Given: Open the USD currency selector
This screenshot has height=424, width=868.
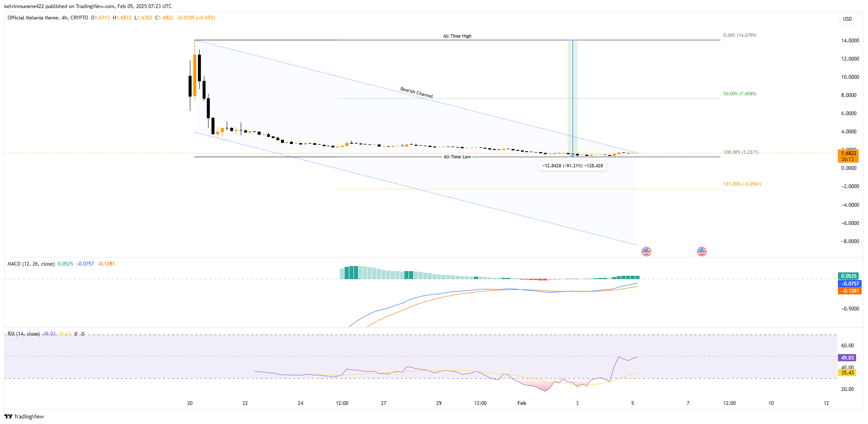Looking at the screenshot, I should coord(851,19).
